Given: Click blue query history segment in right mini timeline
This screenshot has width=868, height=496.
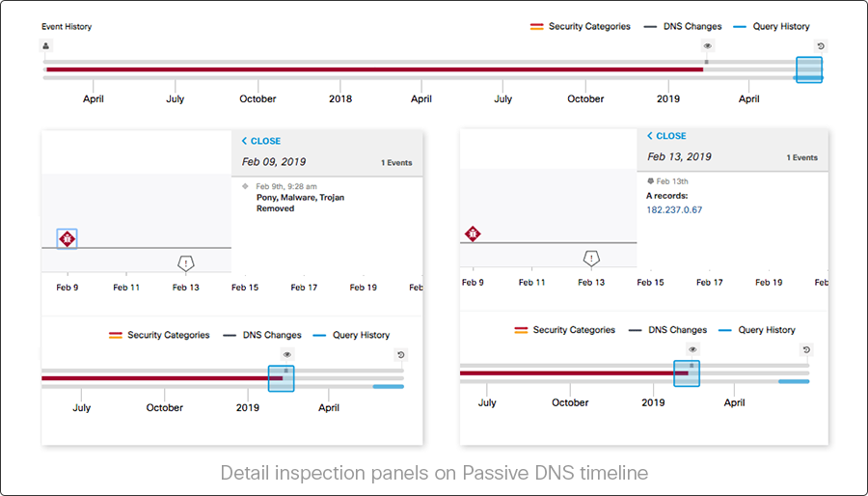Looking at the screenshot, I should tap(794, 381).
